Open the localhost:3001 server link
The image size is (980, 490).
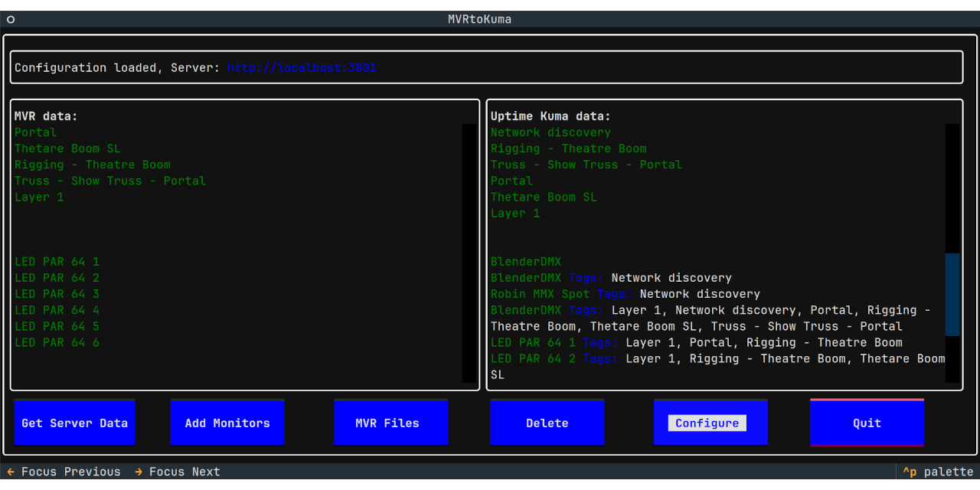click(302, 67)
